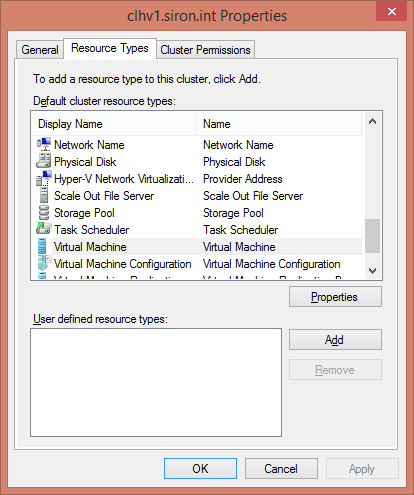Click the scroll down arrow of resource list
The width and height of the screenshot is (414, 495).
pyautogui.click(x=373, y=271)
